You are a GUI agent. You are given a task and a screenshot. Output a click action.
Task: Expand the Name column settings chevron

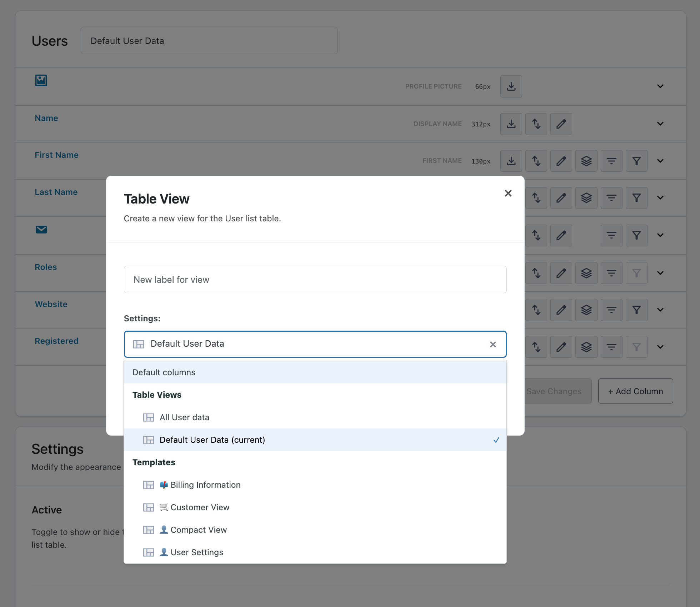click(x=660, y=124)
